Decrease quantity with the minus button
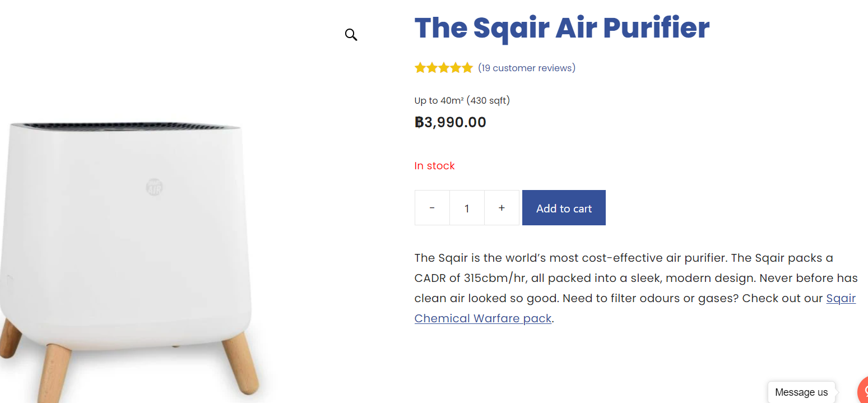The height and width of the screenshot is (403, 868). (432, 208)
